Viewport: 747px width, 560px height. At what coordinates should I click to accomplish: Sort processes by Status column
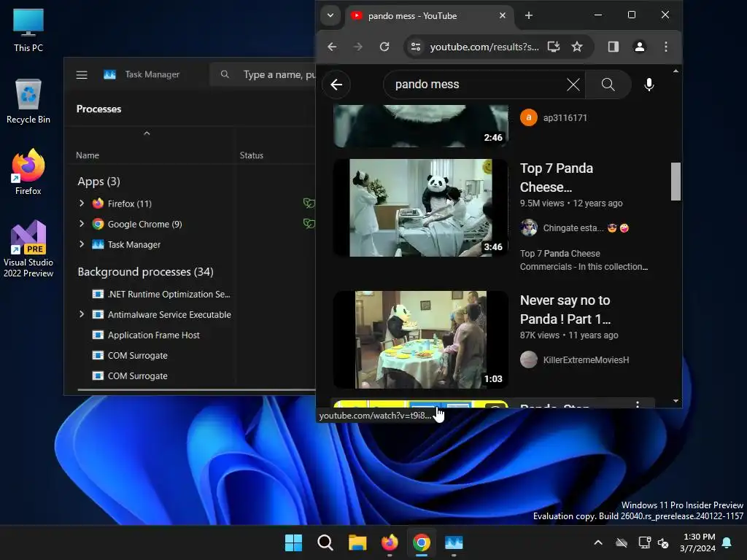252,155
